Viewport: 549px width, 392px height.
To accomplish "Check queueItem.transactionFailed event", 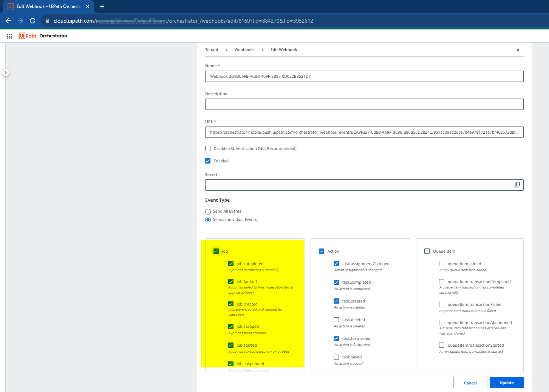I will pyautogui.click(x=442, y=304).
